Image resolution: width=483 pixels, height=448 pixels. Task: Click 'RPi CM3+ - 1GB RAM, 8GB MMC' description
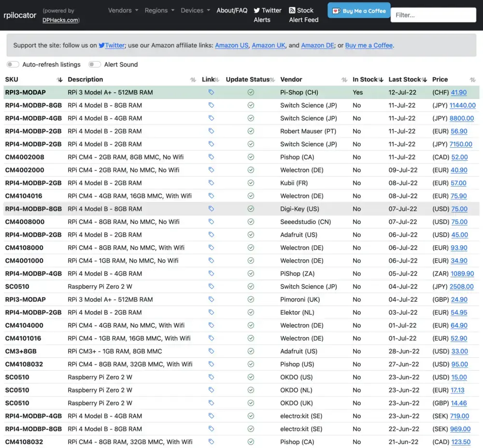pyautogui.click(x=114, y=351)
